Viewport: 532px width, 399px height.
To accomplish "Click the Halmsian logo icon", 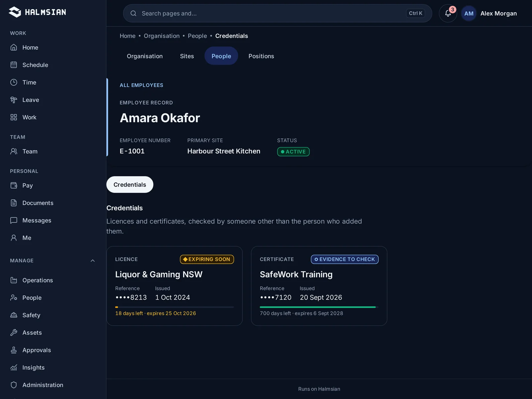I will click(x=15, y=12).
